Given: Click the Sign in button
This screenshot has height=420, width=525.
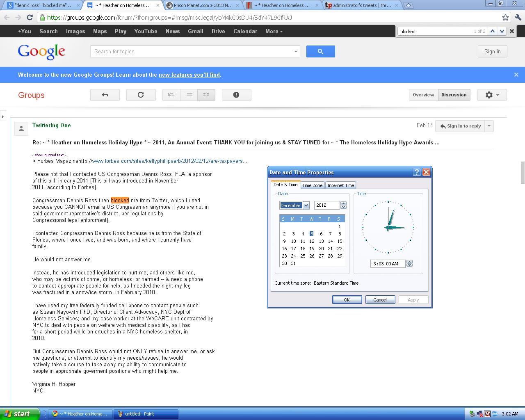Looking at the screenshot, I should pyautogui.click(x=492, y=51).
